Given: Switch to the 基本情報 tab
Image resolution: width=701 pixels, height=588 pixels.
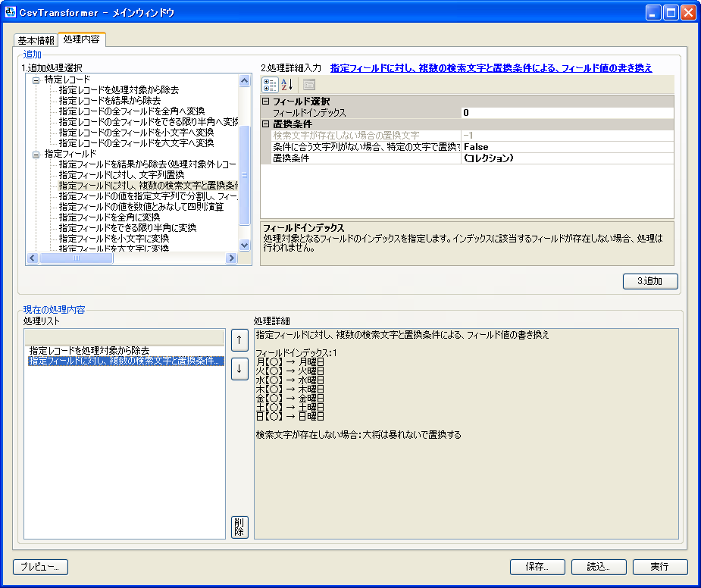Looking at the screenshot, I should coord(36,40).
